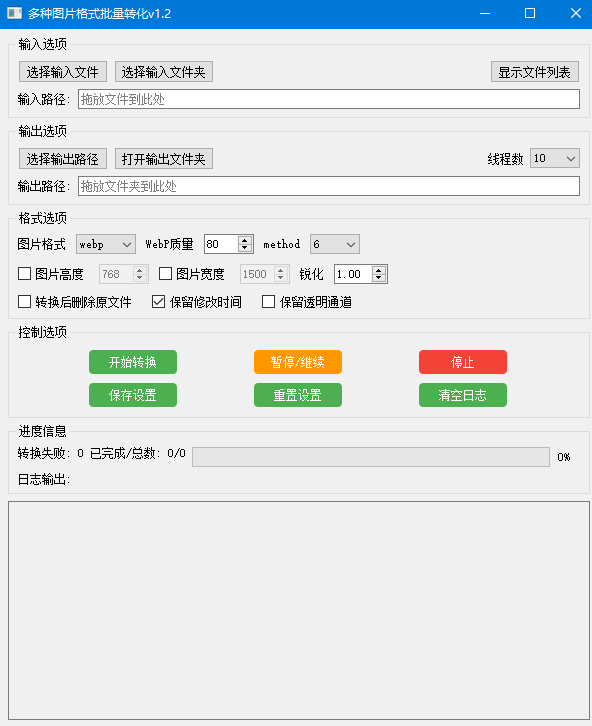Clear the log with 清空日志

(463, 395)
